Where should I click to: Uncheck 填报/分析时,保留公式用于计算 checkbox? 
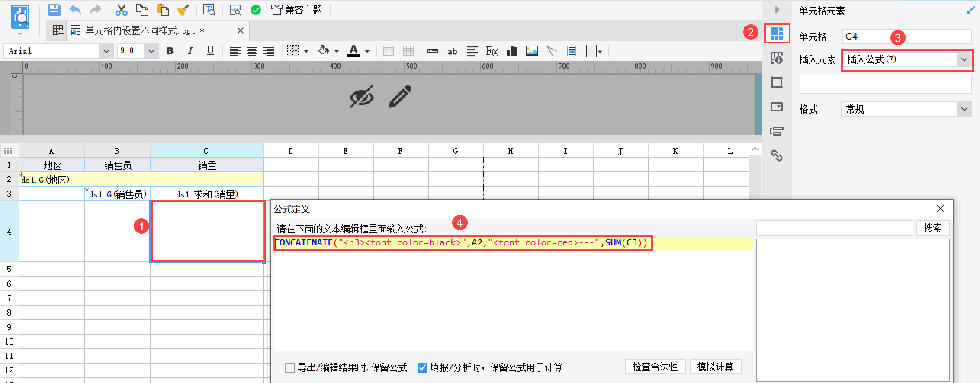[x=423, y=367]
